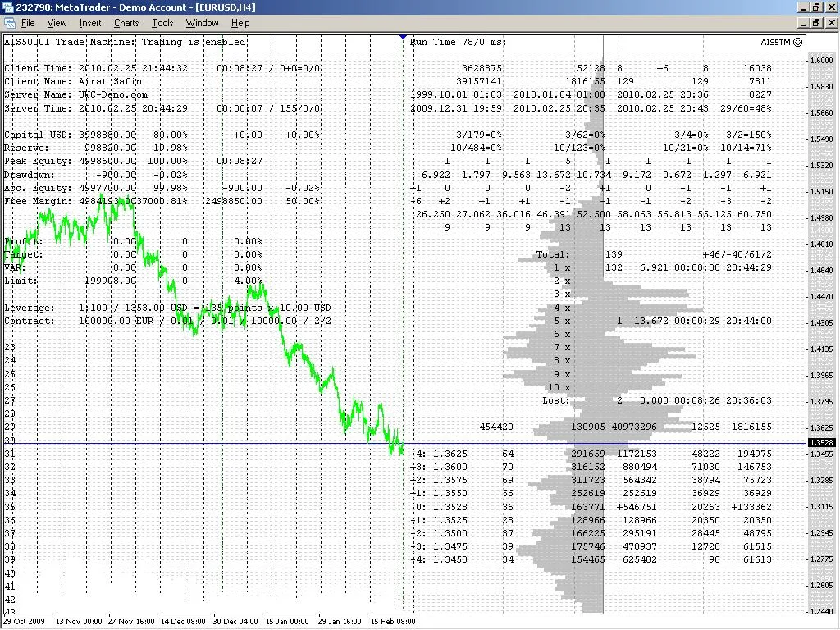Click the chart window control-menu icon beside File

click(x=11, y=22)
